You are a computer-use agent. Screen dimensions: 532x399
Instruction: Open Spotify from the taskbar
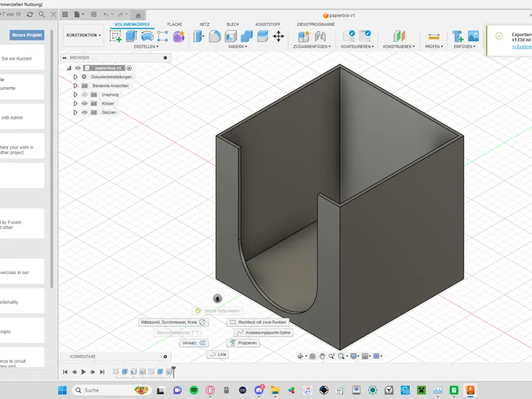194,390
